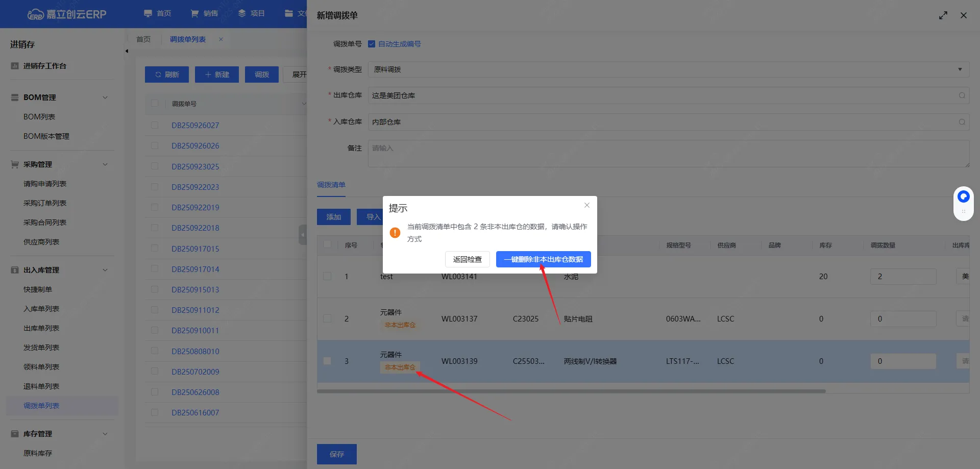Screen dimensions: 980x469
Task: Collapse the 出入库管理 sidebar section
Action: click(x=105, y=270)
